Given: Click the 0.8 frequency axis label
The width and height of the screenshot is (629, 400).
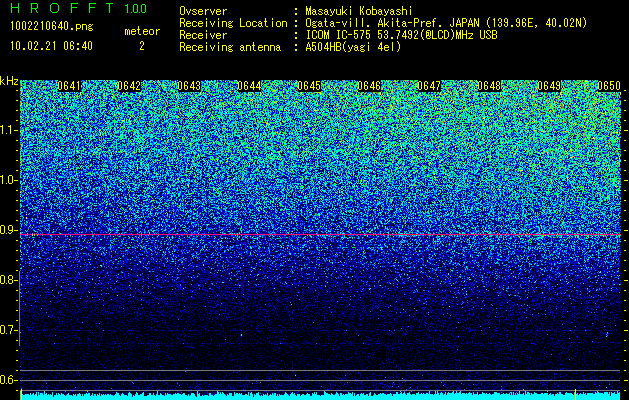Looking at the screenshot, I should pos(7,280).
